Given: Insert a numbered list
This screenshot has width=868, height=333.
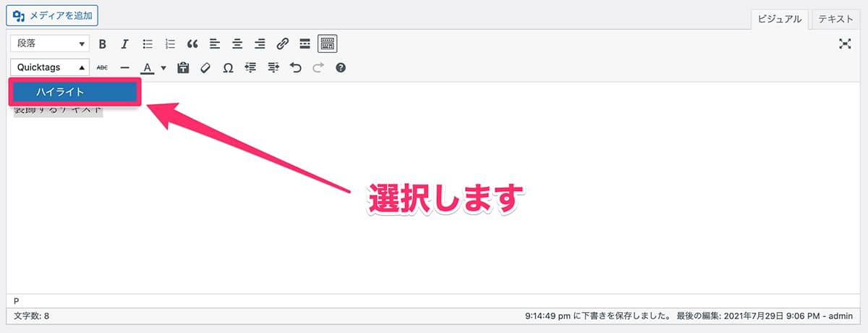Looking at the screenshot, I should [x=170, y=44].
